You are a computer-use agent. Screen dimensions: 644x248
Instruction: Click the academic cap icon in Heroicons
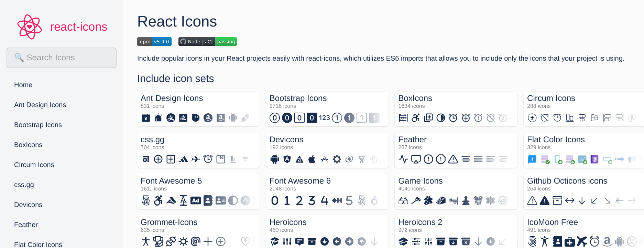275,241
